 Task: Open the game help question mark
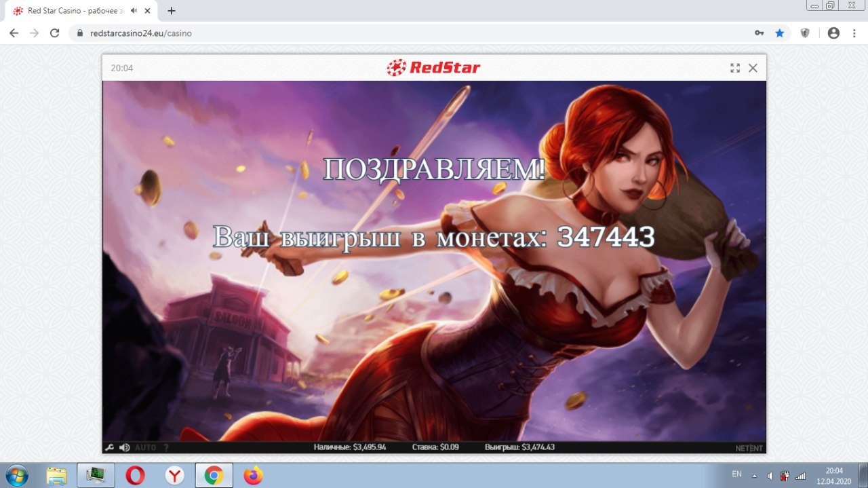tap(166, 447)
